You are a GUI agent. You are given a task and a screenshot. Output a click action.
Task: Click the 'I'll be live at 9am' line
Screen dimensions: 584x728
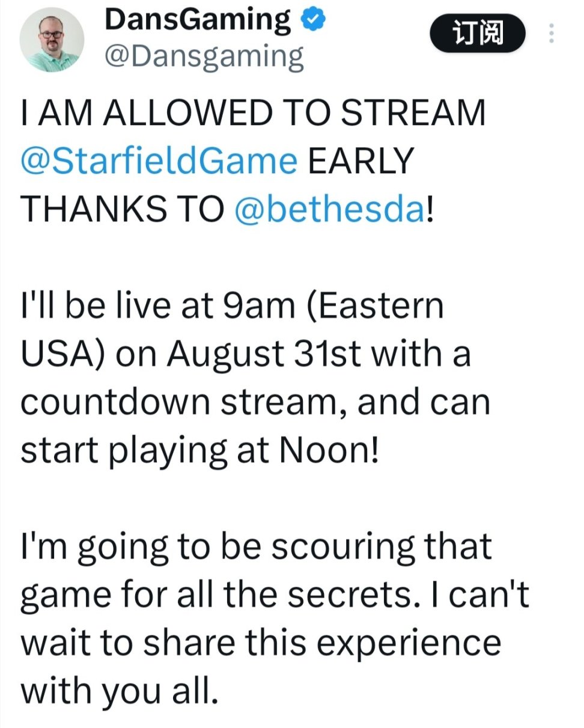pyautogui.click(x=232, y=306)
